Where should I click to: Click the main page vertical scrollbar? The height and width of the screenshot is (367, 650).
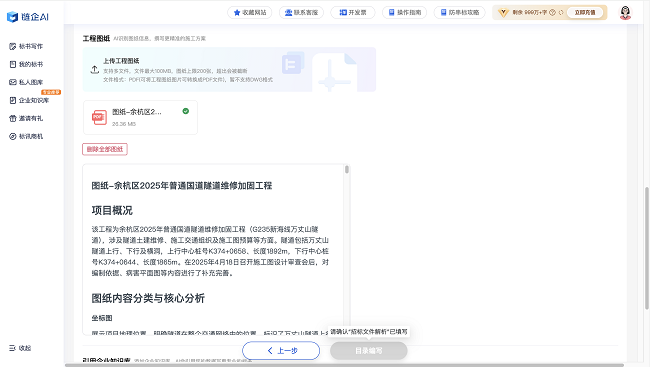point(646,248)
